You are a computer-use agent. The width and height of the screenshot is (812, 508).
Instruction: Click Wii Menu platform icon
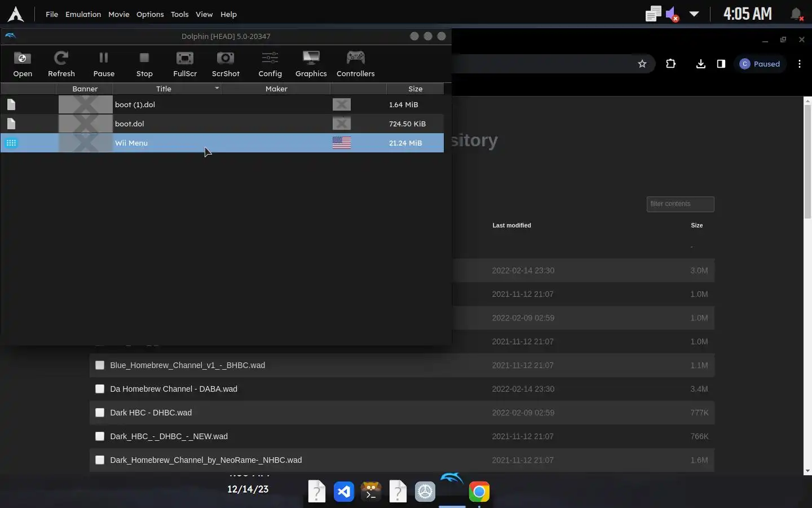11,143
